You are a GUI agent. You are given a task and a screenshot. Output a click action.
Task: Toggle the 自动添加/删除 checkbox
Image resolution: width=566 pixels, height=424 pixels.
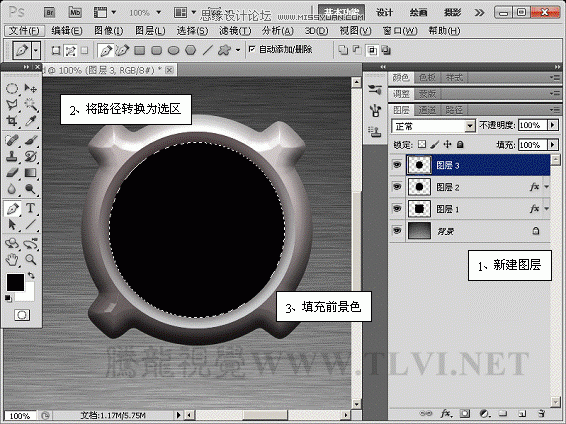point(252,49)
